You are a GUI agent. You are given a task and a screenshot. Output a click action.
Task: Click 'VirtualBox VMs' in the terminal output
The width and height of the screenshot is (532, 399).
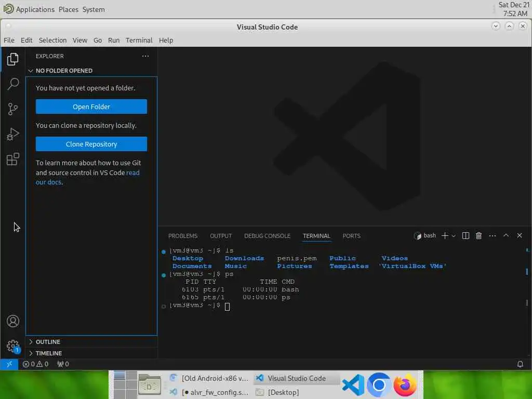click(412, 267)
